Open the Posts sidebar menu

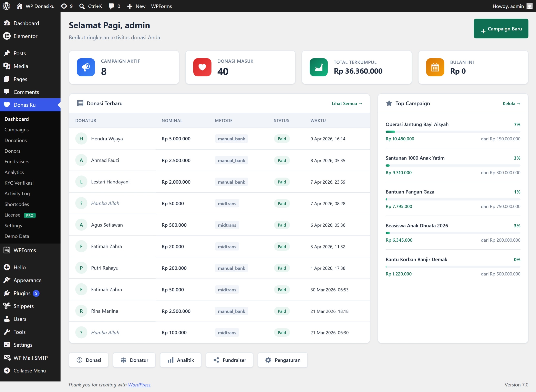[30, 53]
